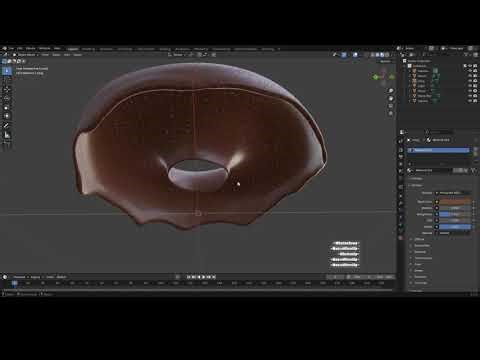Screen dimensions: 480x360
Task: Select the Rotate tool
Action: [7, 98]
